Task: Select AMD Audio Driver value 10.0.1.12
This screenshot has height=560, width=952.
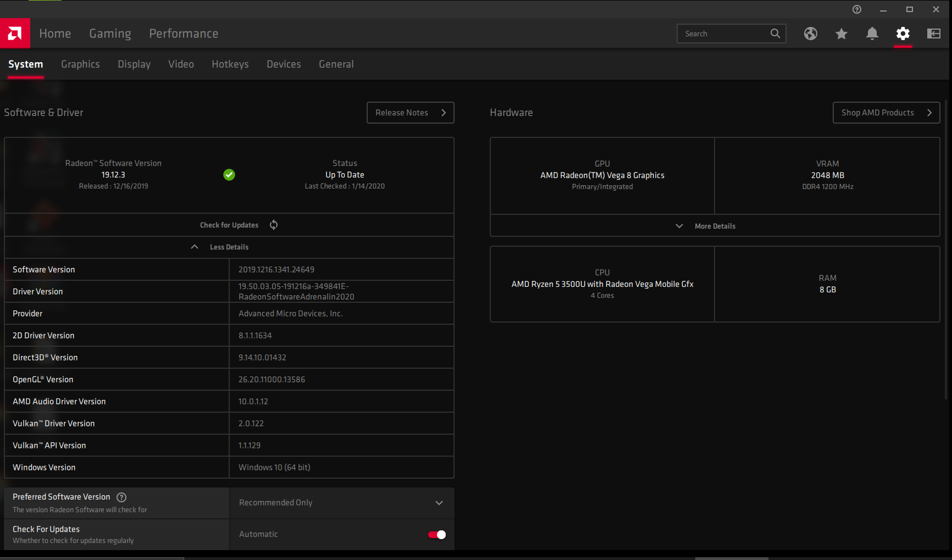Action: [253, 402]
